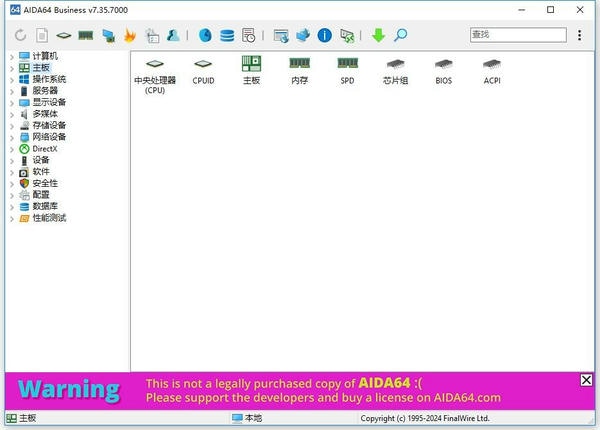Expand the 存储设备 tree node arrow

(12, 126)
